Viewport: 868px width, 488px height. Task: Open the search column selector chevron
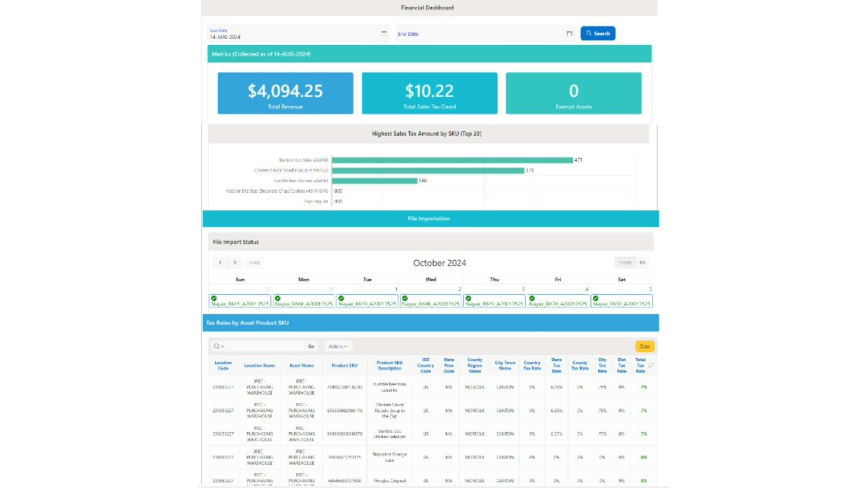(x=222, y=346)
